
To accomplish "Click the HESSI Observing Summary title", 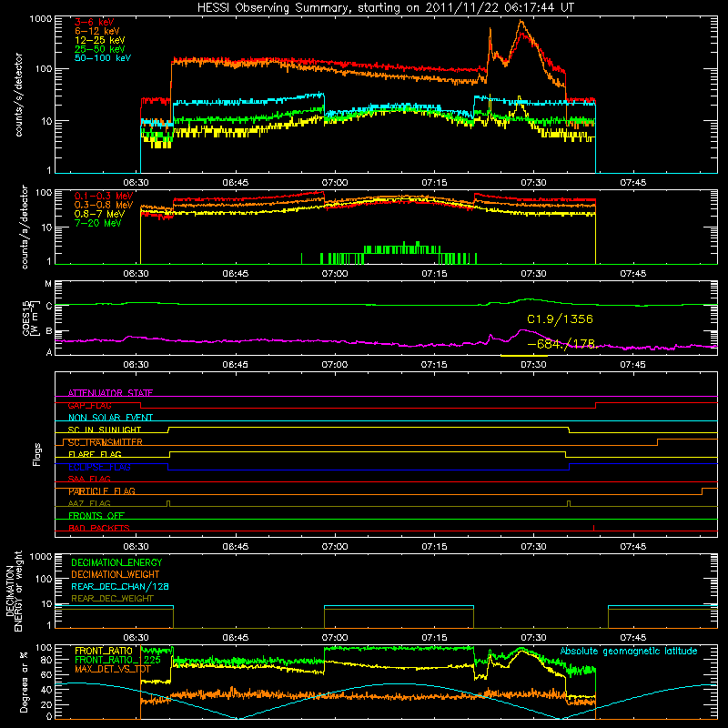I will 386,8.
